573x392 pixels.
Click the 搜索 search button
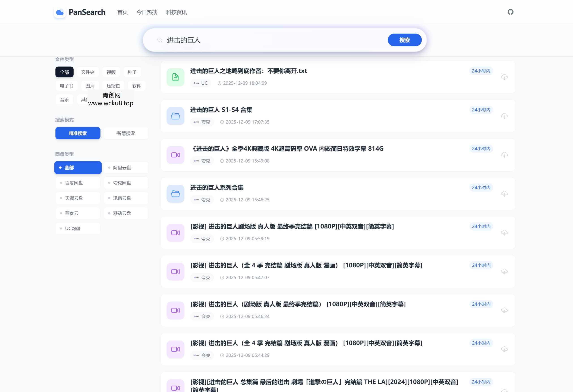coord(405,40)
